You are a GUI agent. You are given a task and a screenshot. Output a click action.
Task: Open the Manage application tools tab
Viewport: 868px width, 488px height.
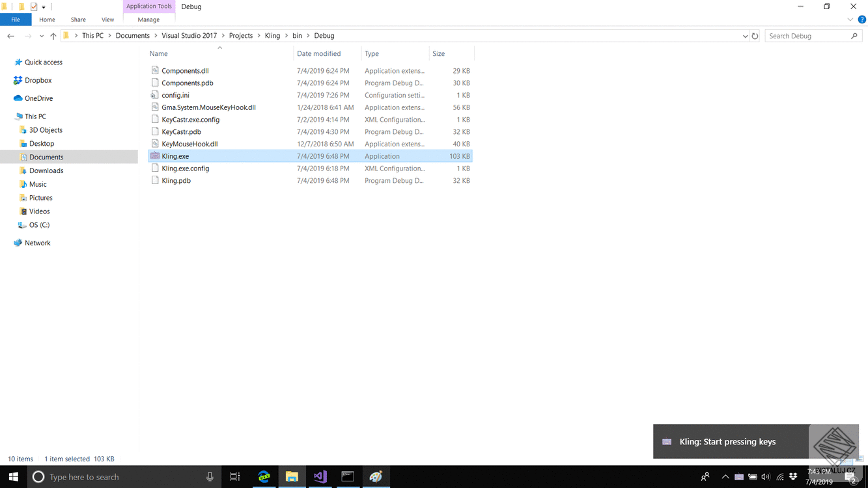[148, 20]
